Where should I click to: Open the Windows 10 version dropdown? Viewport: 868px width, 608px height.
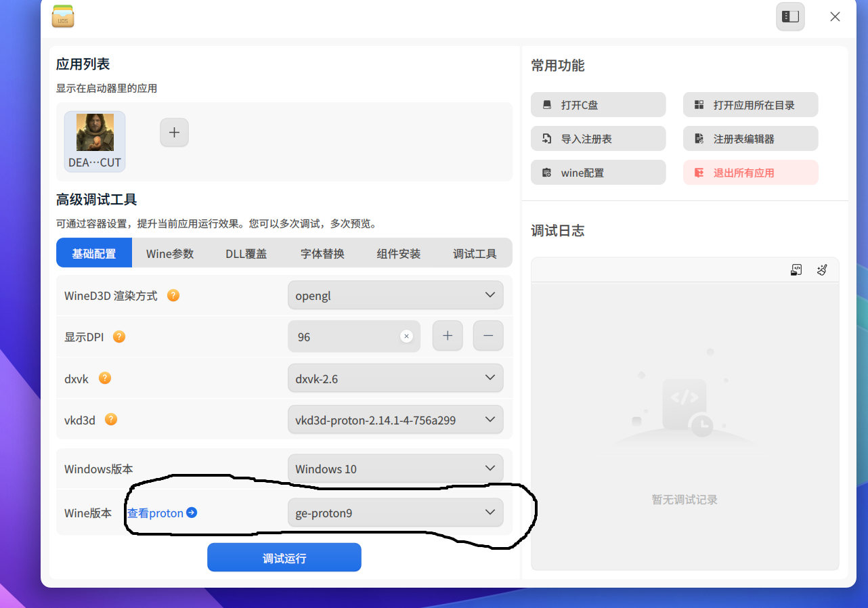(x=395, y=469)
